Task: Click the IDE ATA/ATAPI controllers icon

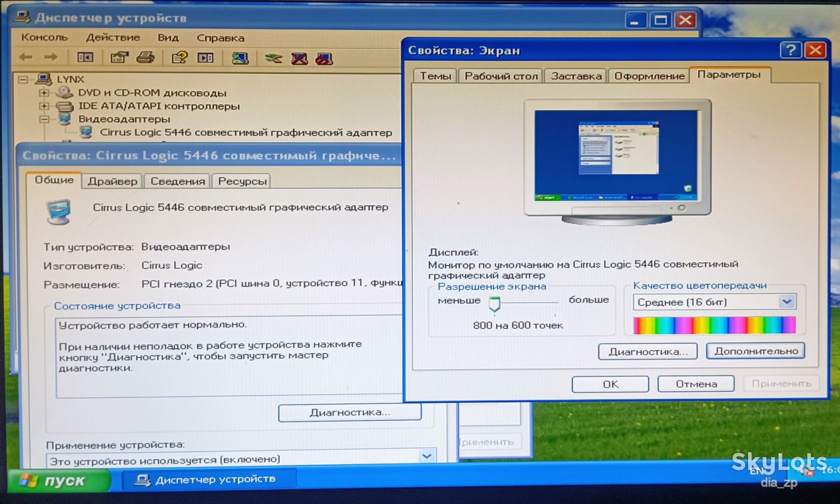Action: click(x=64, y=106)
